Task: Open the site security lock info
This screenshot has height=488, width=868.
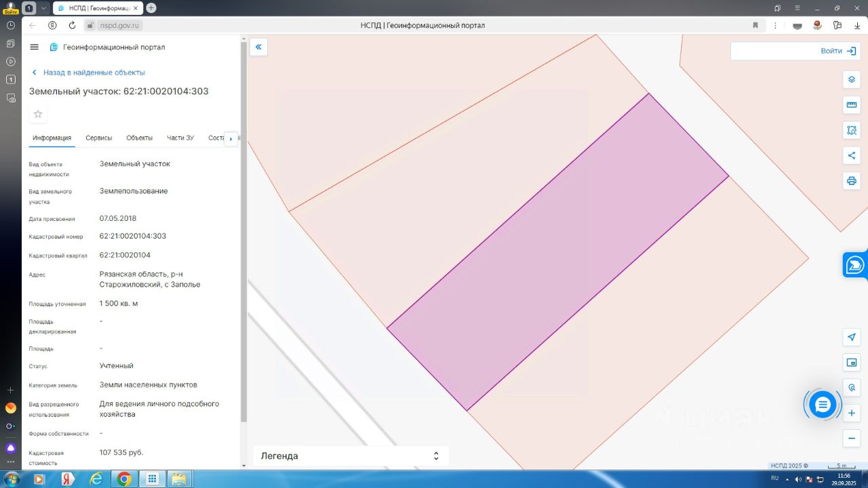Action: [x=90, y=25]
